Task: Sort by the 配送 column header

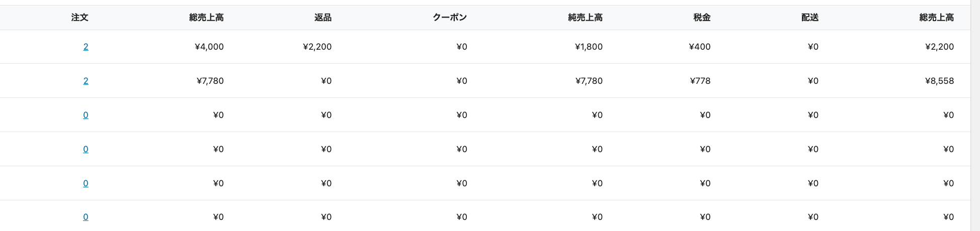Action: coord(809,18)
